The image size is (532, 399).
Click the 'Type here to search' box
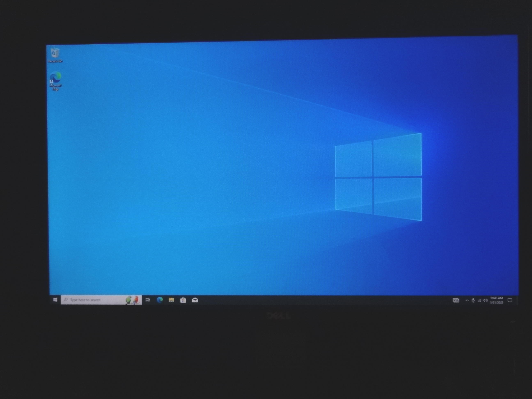101,300
